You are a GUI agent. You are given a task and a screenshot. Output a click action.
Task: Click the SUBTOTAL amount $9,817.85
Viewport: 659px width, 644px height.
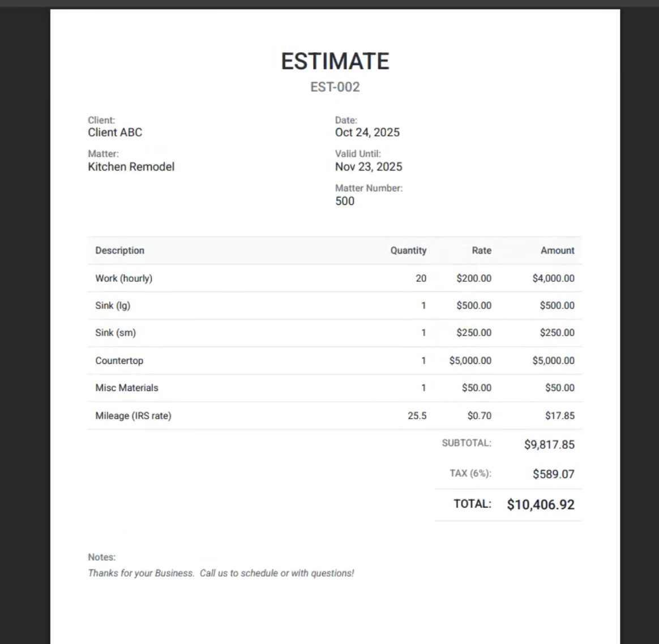pos(549,445)
